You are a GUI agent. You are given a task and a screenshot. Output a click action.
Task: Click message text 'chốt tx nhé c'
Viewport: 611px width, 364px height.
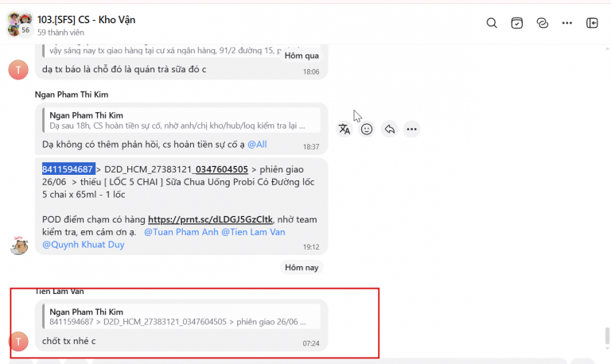[x=68, y=341]
